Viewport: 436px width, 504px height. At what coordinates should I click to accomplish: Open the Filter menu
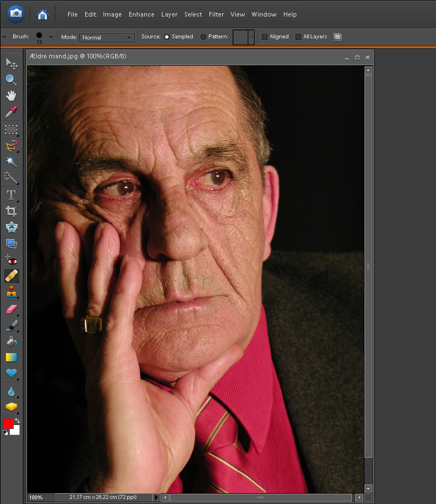[x=216, y=14]
